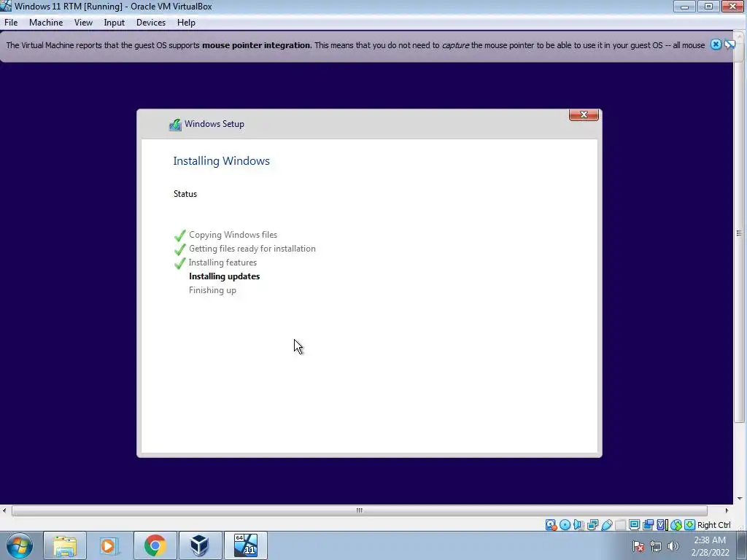747x560 pixels.
Task: Click 'Getting files ready for installation' step
Action: [x=252, y=249]
